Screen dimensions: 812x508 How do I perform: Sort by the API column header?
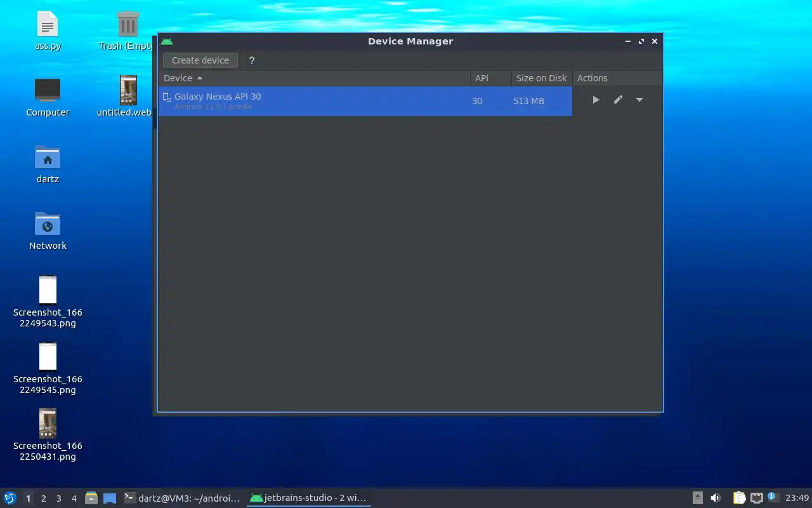[x=490, y=78]
